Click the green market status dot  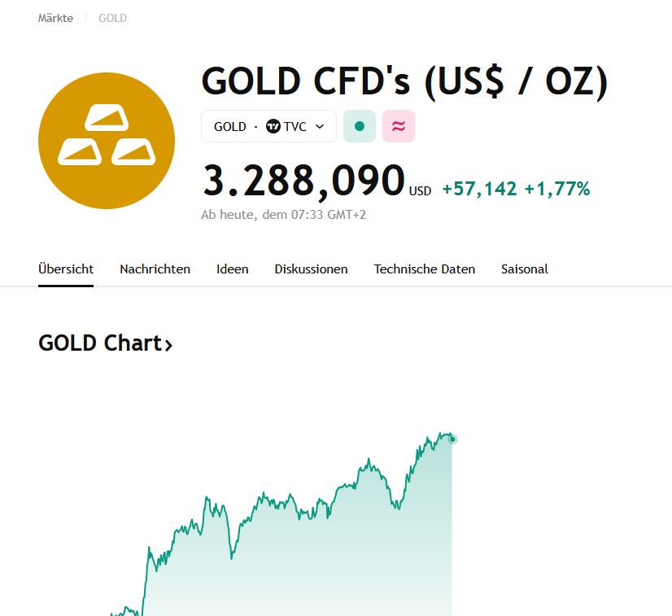(x=360, y=126)
